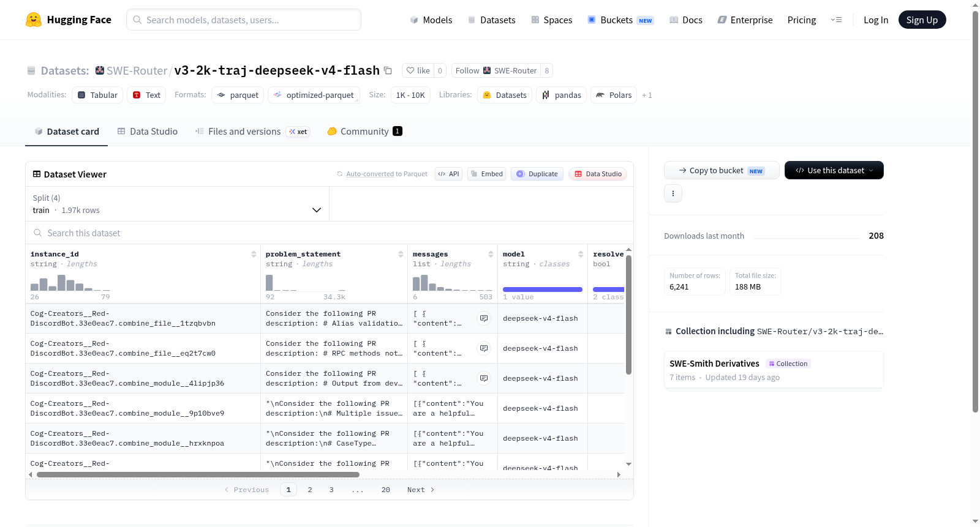Click messages lengths histogram
Screen dimensions: 980x527
pyautogui.click(x=453, y=283)
